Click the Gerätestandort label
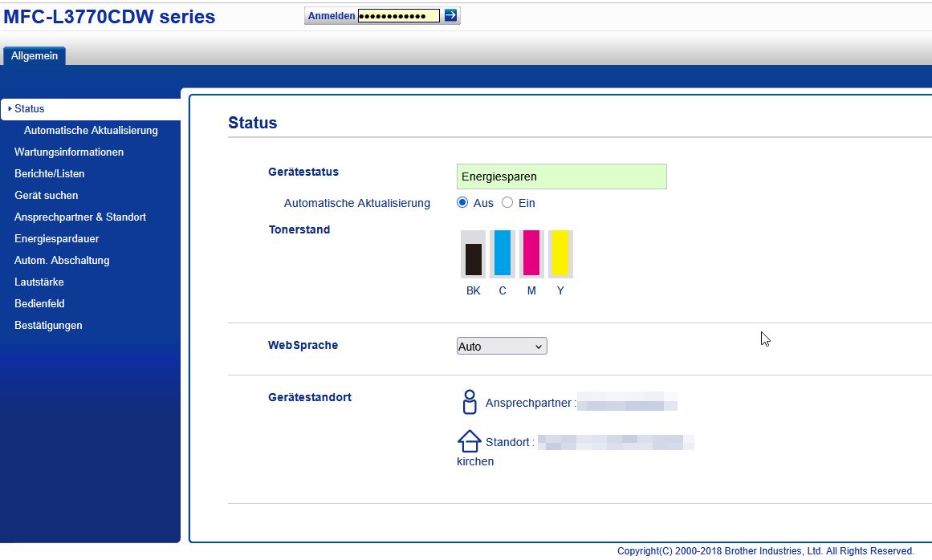This screenshot has height=560, width=932. [x=310, y=397]
